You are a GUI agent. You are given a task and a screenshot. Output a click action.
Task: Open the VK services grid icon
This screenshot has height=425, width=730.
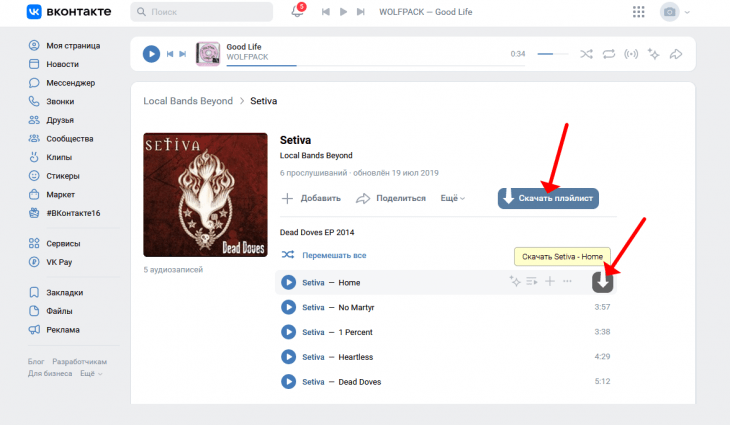tap(638, 12)
